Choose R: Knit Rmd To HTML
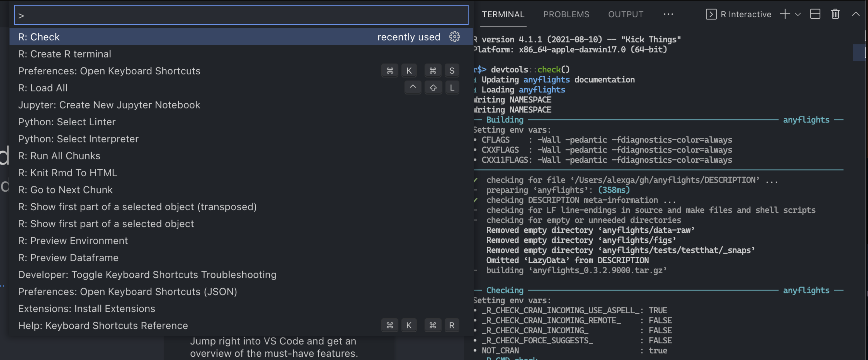This screenshot has width=868, height=360. [x=67, y=173]
